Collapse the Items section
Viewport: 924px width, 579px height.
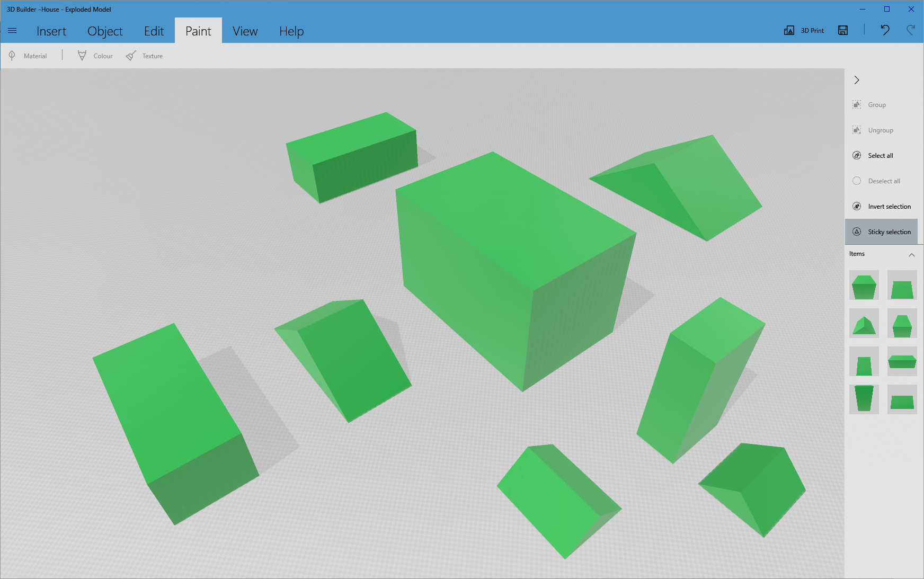pos(912,255)
